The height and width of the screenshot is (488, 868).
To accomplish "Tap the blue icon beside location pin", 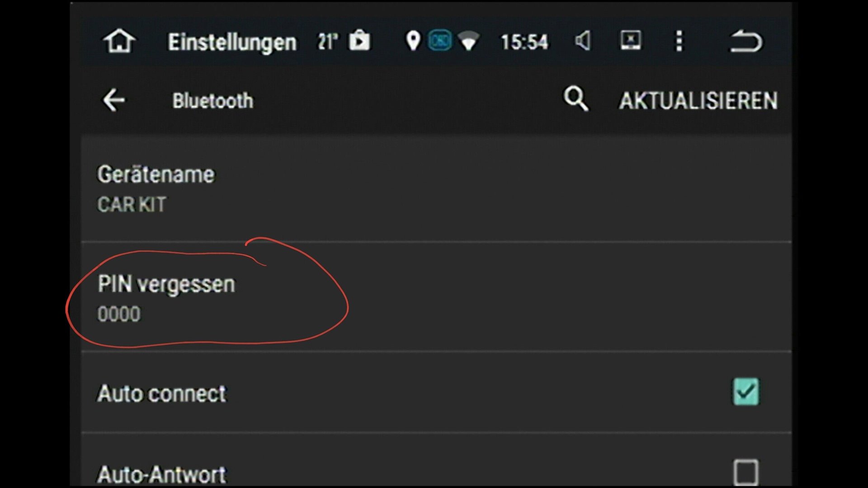I will point(440,41).
